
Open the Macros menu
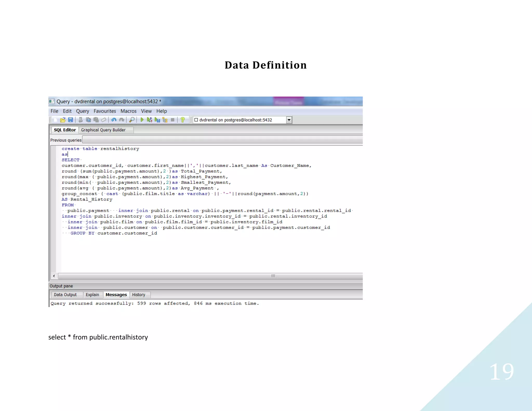(128, 111)
